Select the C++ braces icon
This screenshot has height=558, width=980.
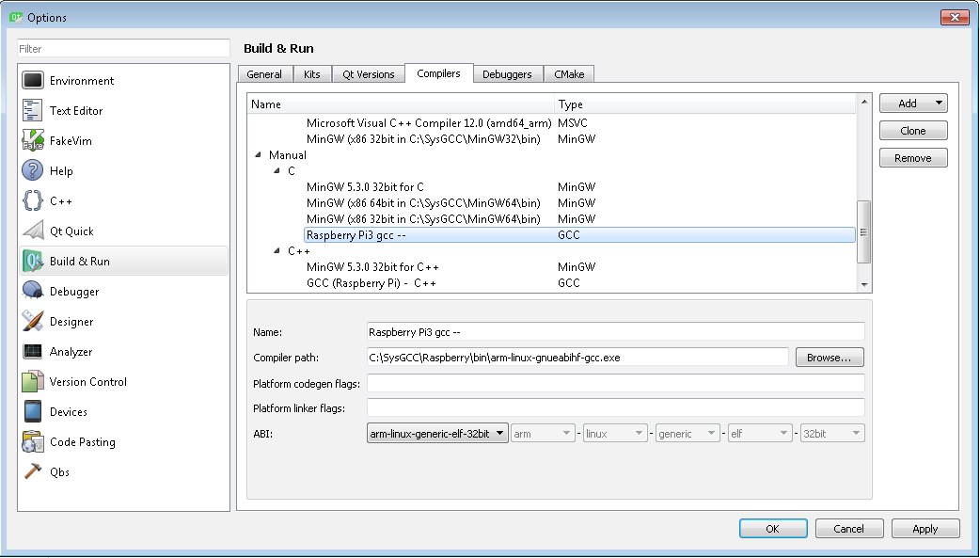pos(33,200)
